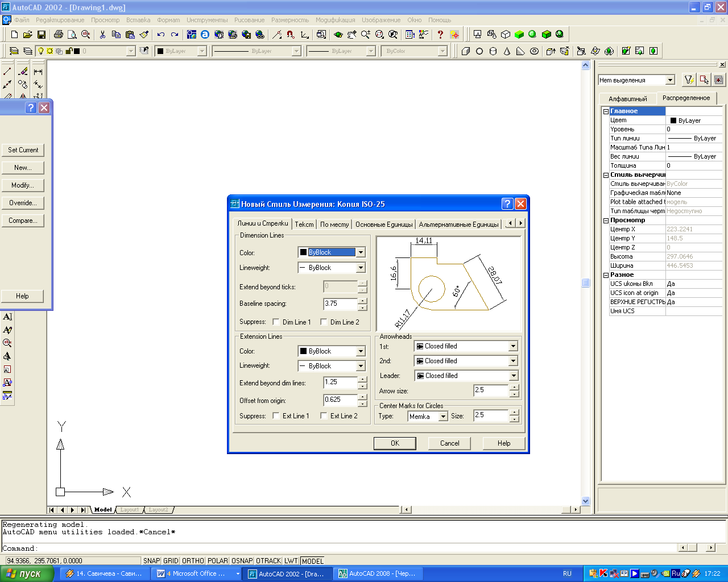The height and width of the screenshot is (582, 728).
Task: Click the Modify... button
Action: [23, 185]
